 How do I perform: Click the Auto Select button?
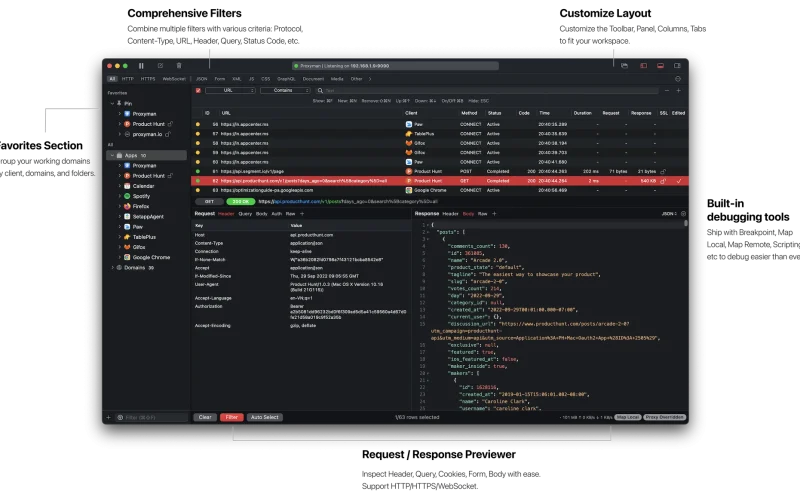click(265, 417)
